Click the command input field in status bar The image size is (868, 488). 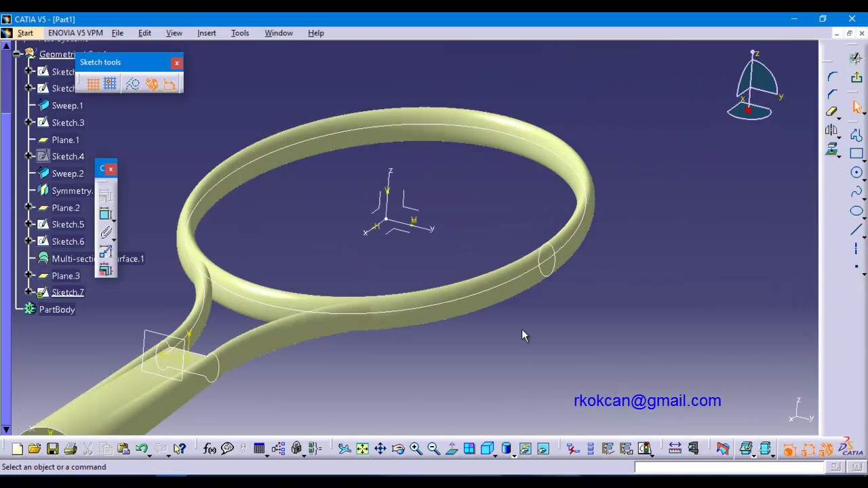coord(729,466)
